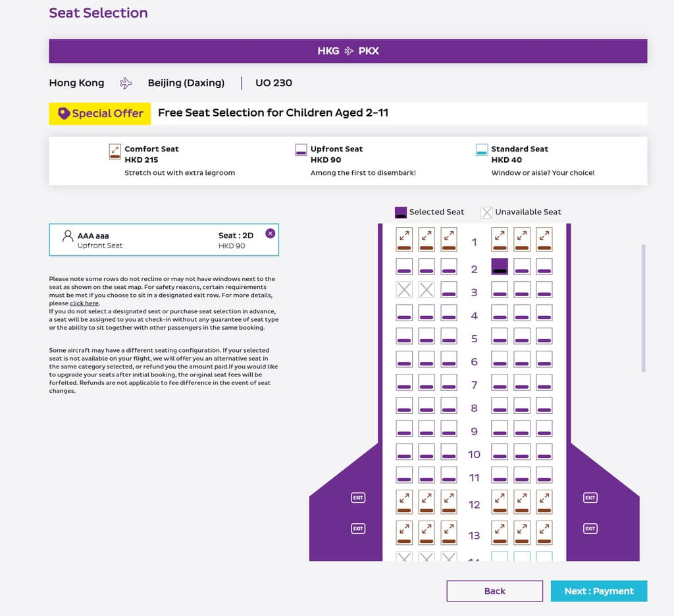The height and width of the screenshot is (616, 674).
Task: Select the leftmost comfort seat in row 1
Action: (403, 240)
